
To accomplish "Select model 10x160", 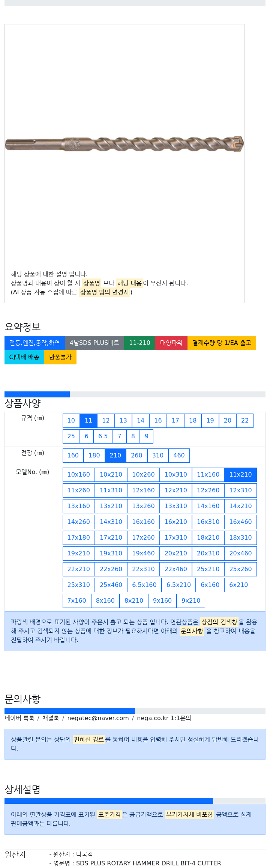I will tap(78, 474).
